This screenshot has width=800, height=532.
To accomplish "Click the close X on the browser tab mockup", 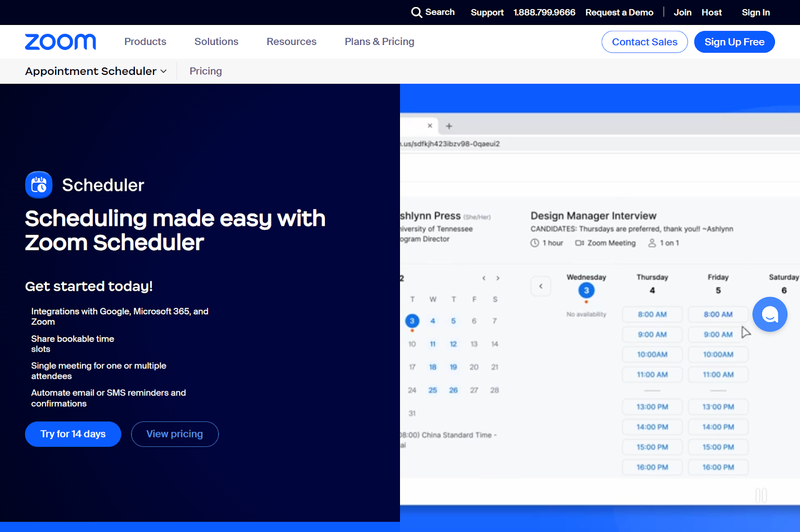I will pyautogui.click(x=429, y=126).
